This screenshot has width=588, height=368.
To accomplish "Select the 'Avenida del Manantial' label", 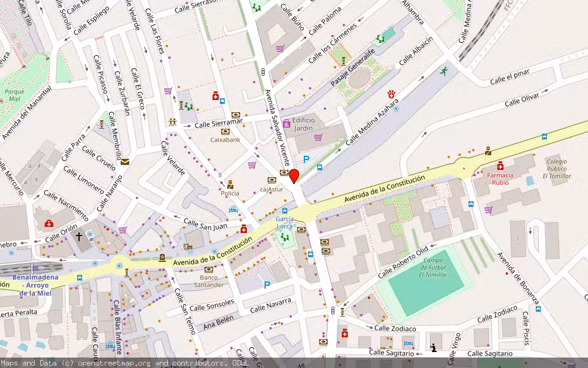I will (x=26, y=112).
